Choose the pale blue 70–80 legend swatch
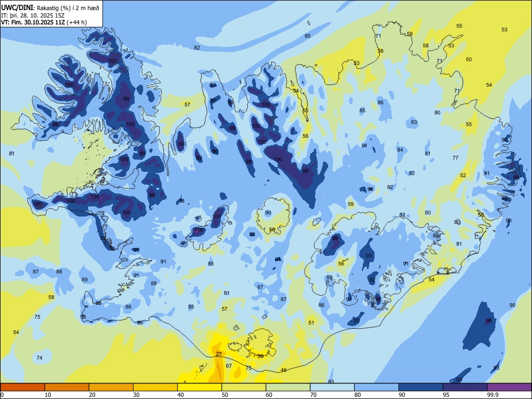Screen dimensions: 532x399 (332, 387)
